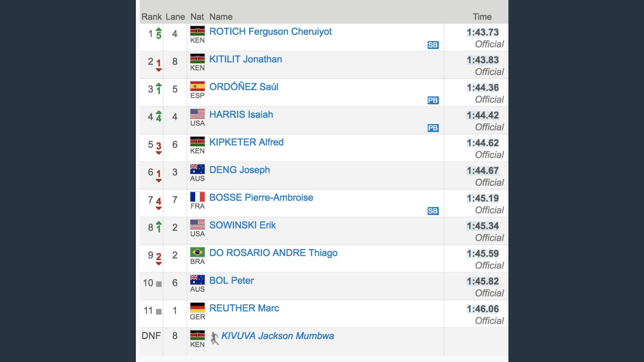Click the SB badge for Rotich
The width and height of the screenshot is (644, 362).
click(433, 45)
